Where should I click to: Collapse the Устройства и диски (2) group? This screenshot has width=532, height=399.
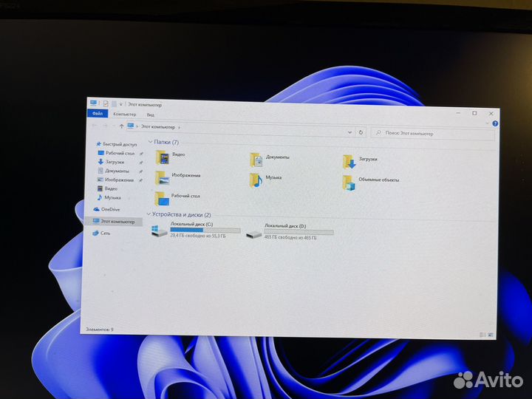tap(149, 214)
